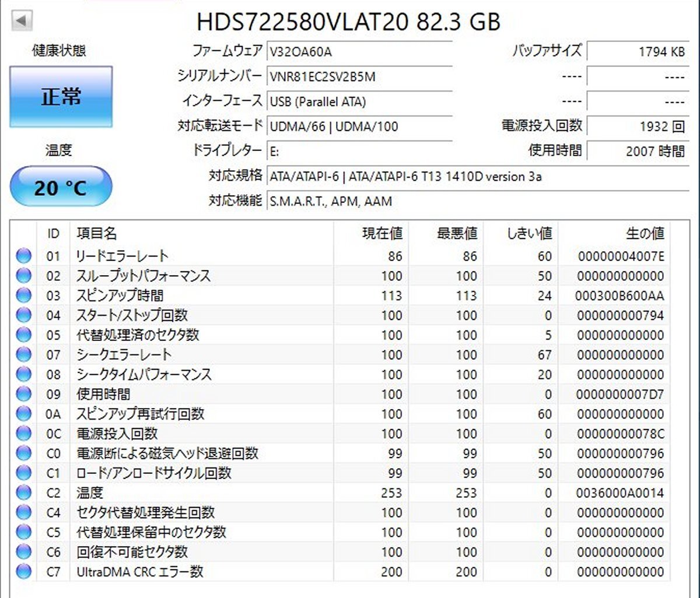Click the 最悪値 column header

click(446, 234)
